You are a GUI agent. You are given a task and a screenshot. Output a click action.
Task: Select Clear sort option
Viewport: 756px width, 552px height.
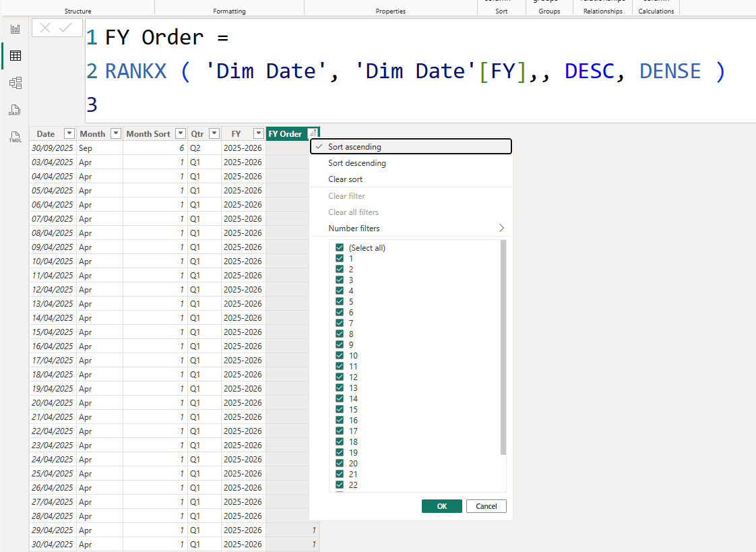[411, 179]
